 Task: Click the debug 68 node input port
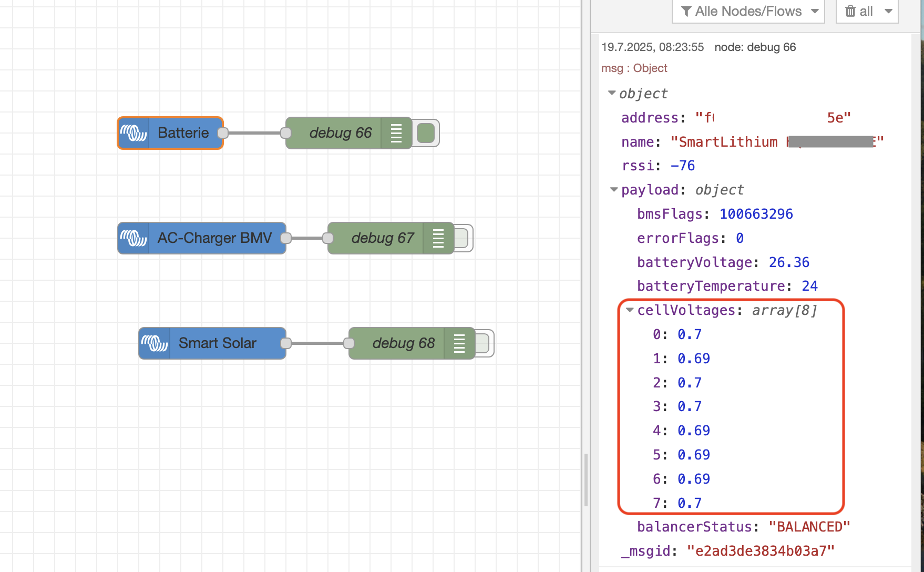349,343
